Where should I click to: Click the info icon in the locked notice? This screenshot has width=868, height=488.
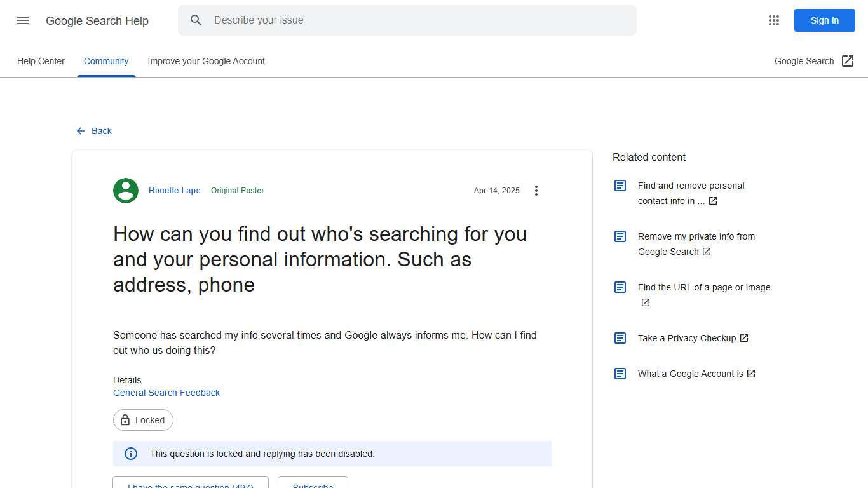click(130, 453)
